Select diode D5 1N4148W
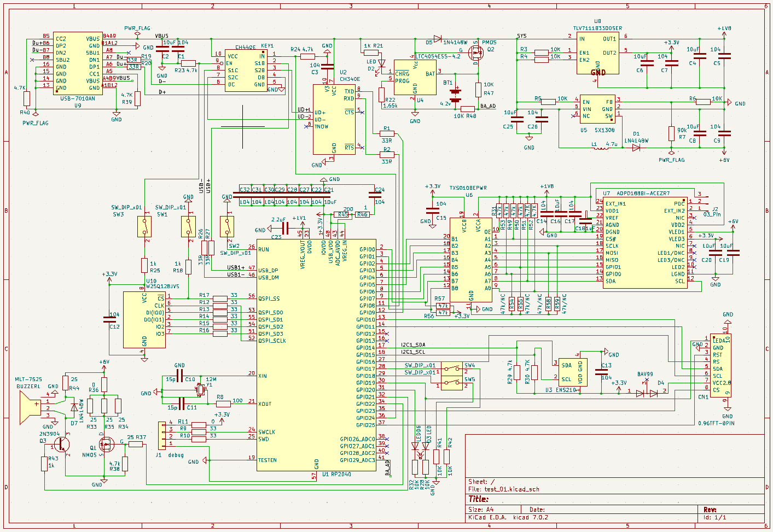This screenshot has height=532, width=773. click(438, 39)
